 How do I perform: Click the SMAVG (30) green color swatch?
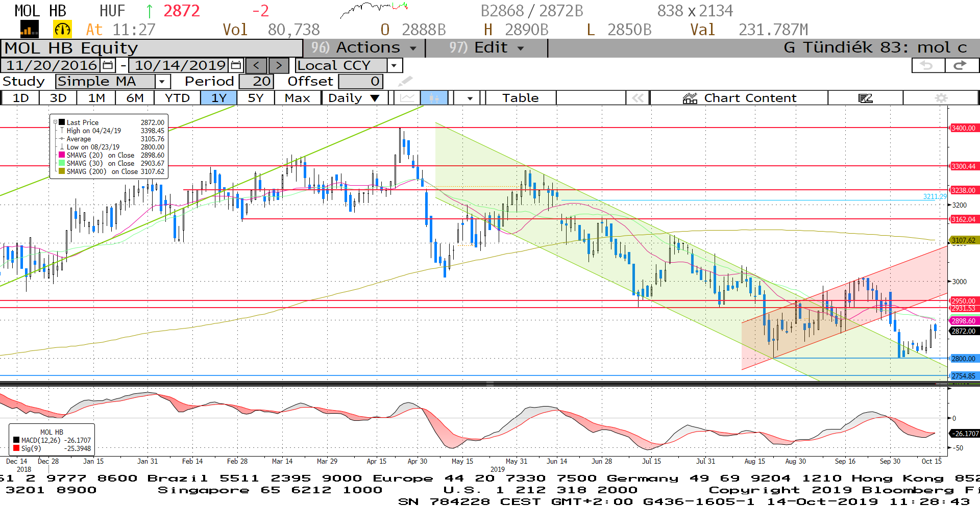(x=62, y=163)
